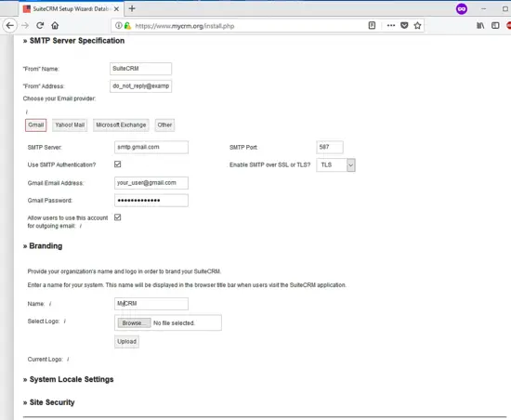Browse for a logo file
This screenshot has height=420, width=511.
pos(135,323)
